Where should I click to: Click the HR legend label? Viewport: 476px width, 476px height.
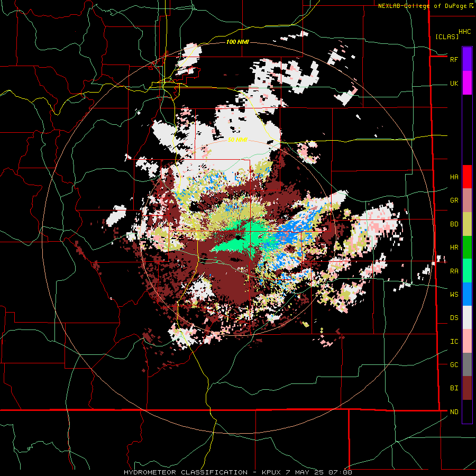point(454,248)
